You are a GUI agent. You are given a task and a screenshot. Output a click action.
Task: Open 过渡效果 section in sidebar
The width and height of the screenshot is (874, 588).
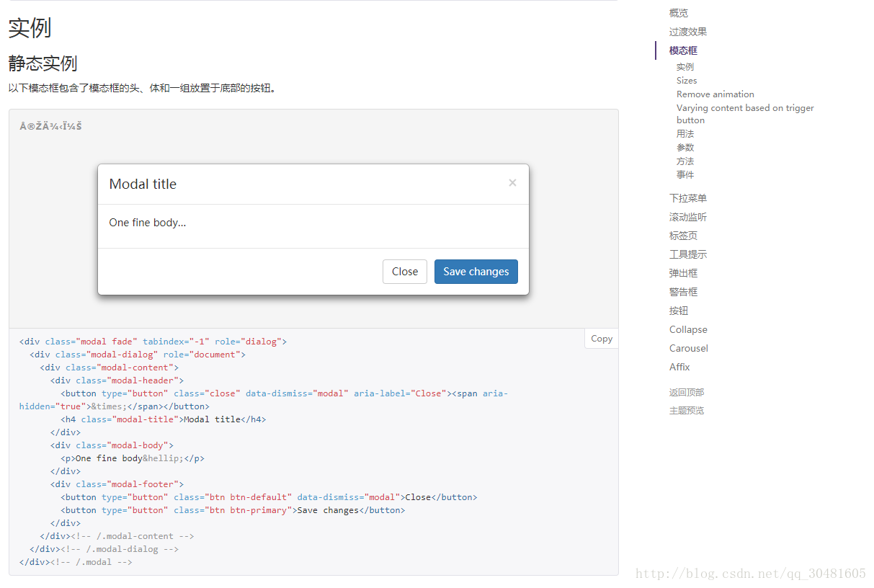click(687, 32)
